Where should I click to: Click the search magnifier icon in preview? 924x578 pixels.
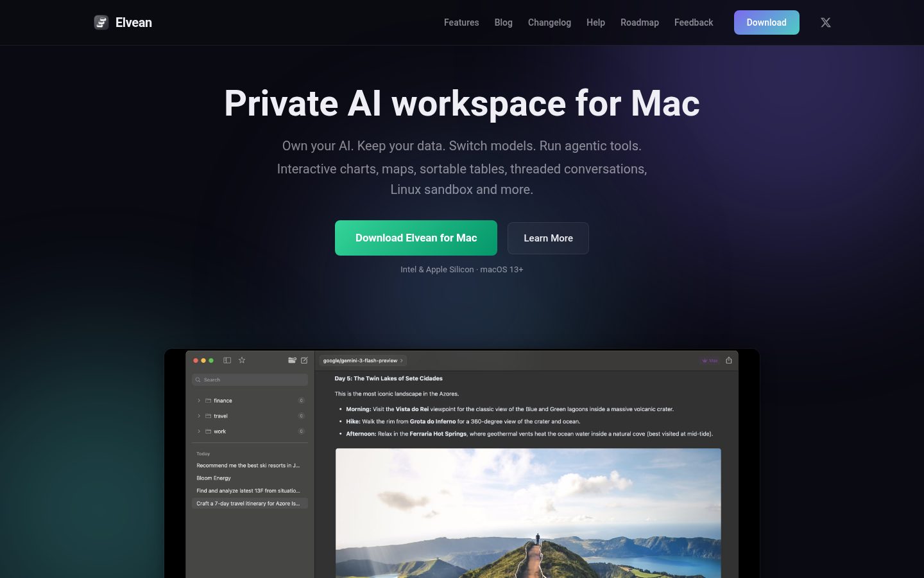(x=198, y=380)
